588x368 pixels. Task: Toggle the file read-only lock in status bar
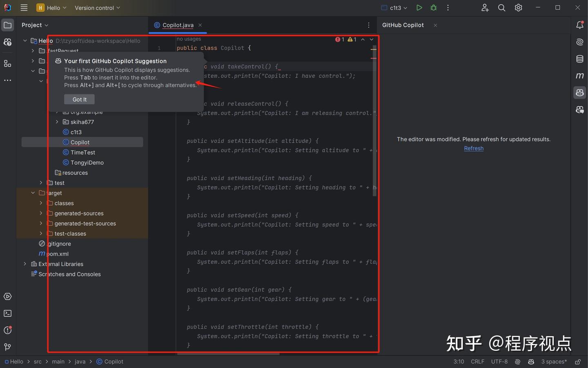577,361
